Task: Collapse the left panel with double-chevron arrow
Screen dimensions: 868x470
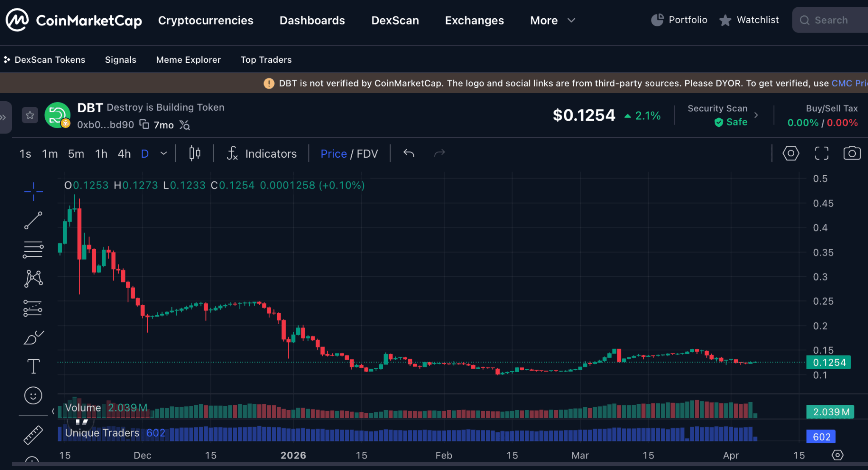Action: point(4,117)
